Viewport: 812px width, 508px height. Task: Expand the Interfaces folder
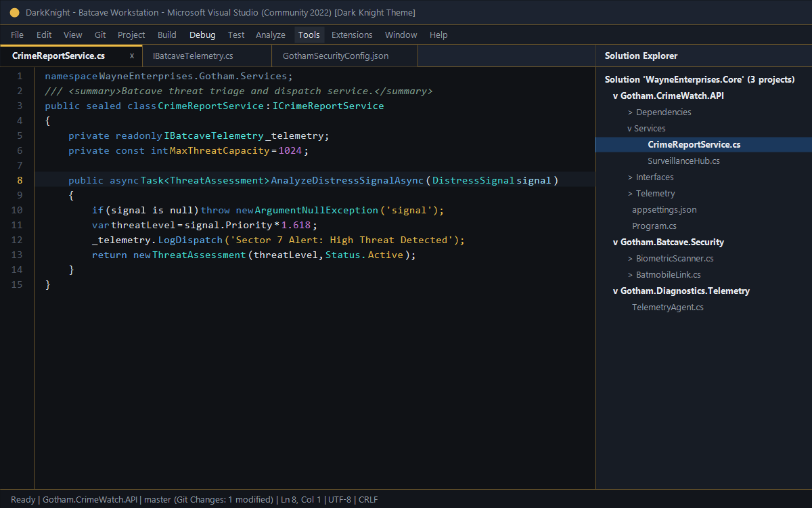(x=631, y=177)
